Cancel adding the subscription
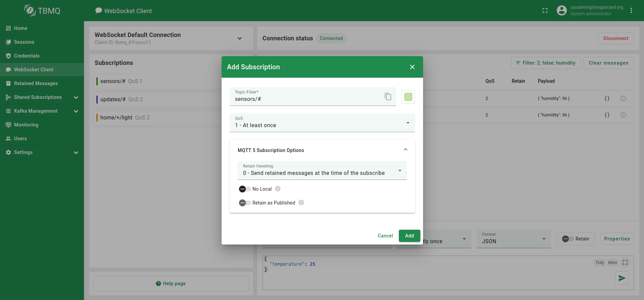This screenshot has width=644, height=300. (385, 236)
